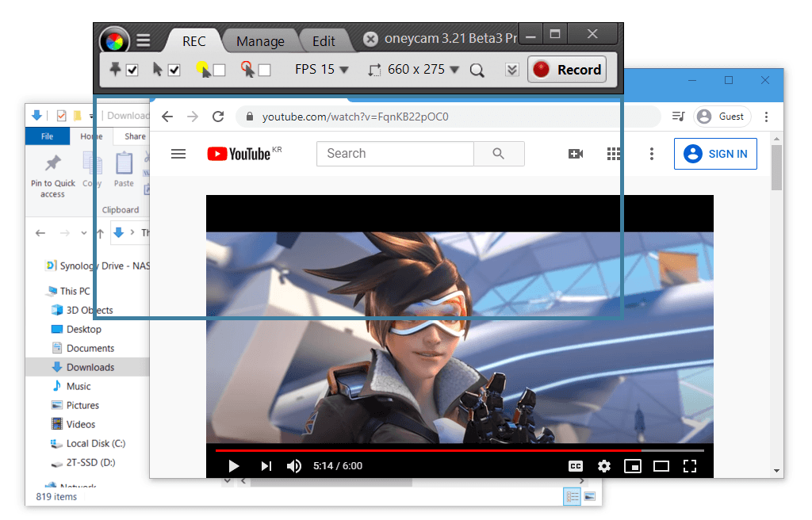Viewport: 812px width, 520px height.
Task: Switch to the Edit tab in Honeycam
Action: click(x=324, y=41)
